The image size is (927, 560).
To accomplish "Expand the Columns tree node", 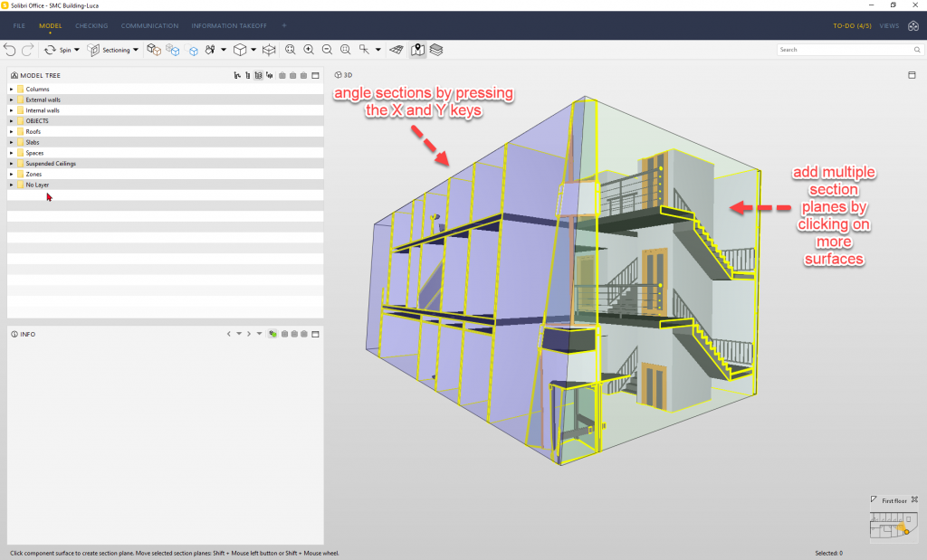I will pos(11,90).
